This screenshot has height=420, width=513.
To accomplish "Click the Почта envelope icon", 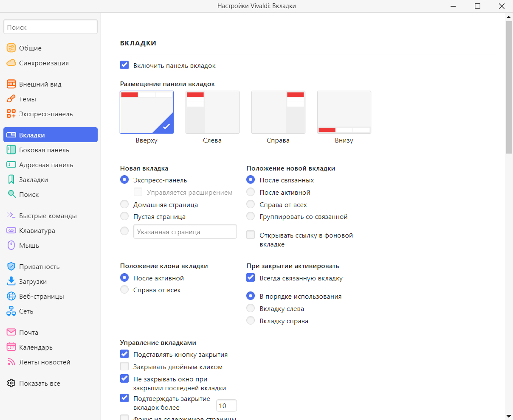I will click(11, 332).
